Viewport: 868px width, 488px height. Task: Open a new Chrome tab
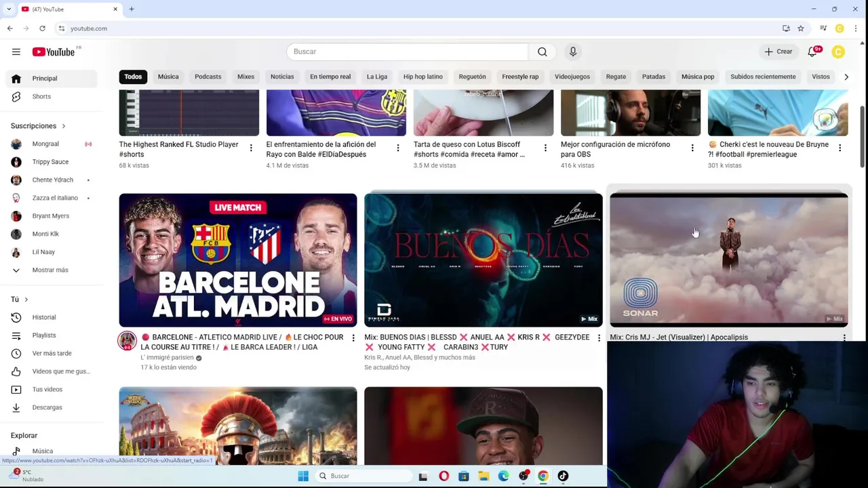(132, 9)
